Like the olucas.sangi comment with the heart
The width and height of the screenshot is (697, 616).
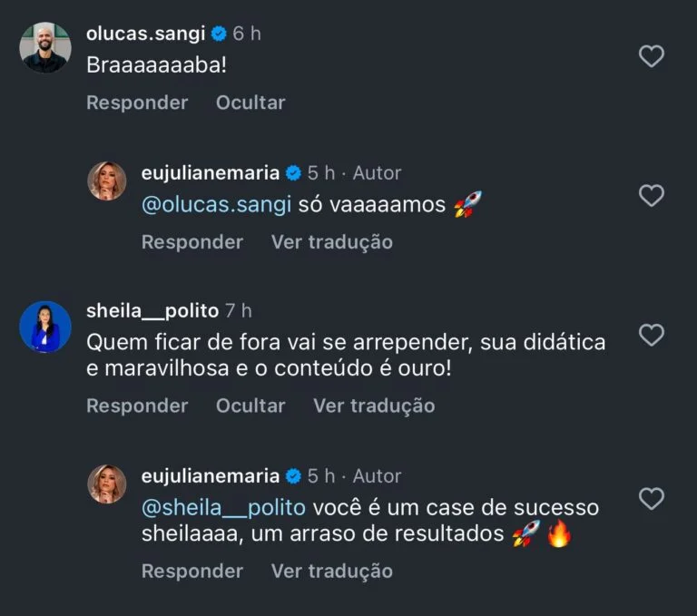pos(652,57)
